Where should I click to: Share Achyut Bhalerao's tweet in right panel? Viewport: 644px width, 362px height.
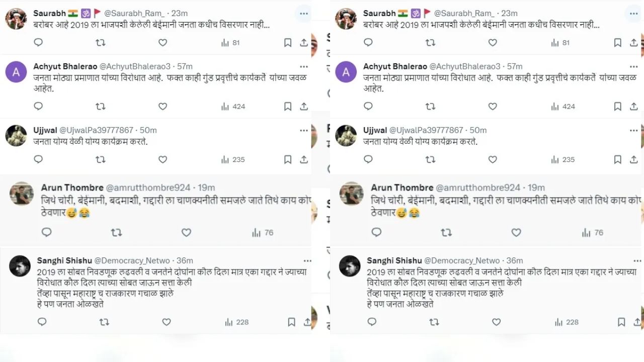(x=634, y=107)
